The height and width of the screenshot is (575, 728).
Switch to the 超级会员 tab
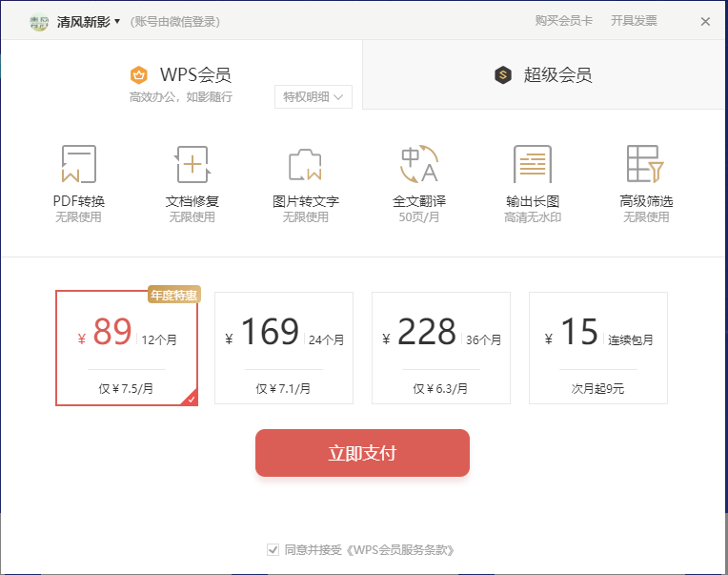click(544, 75)
